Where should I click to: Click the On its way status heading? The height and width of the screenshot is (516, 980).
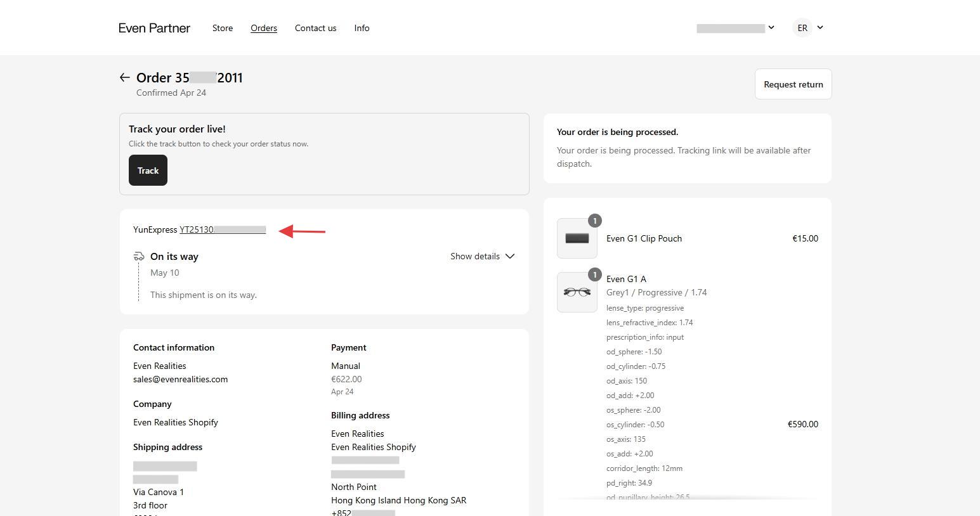tap(174, 256)
